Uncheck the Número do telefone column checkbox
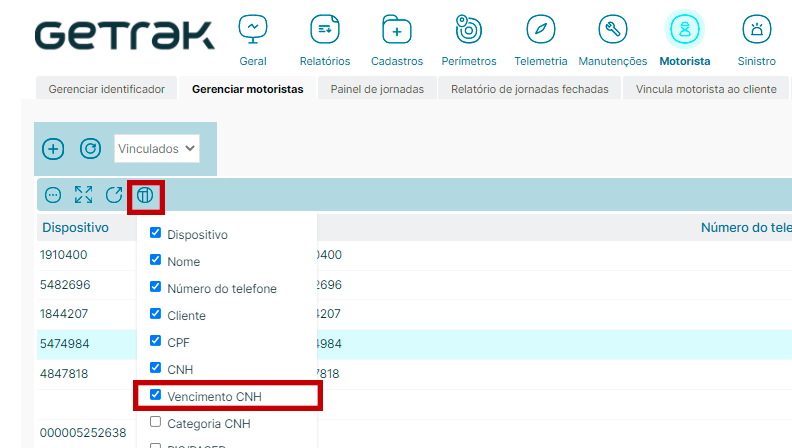This screenshot has width=792, height=448. [x=156, y=286]
